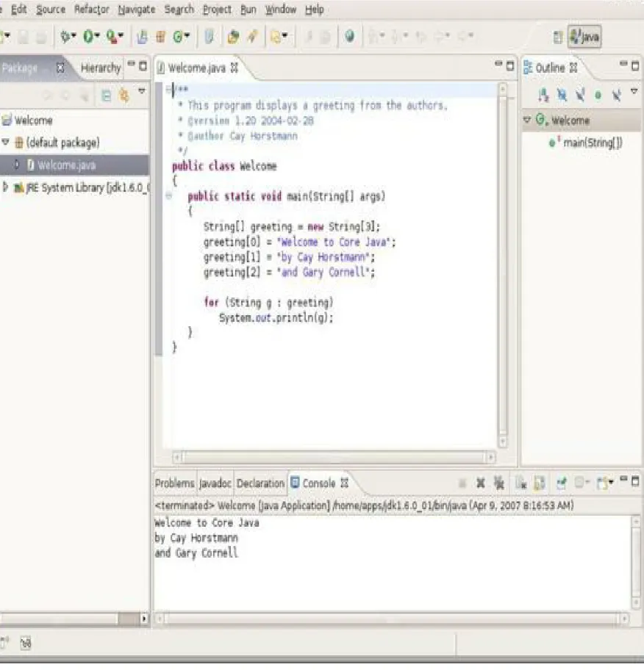Open the Edit menu
Screen dimensions: 644x670
click(18, 10)
